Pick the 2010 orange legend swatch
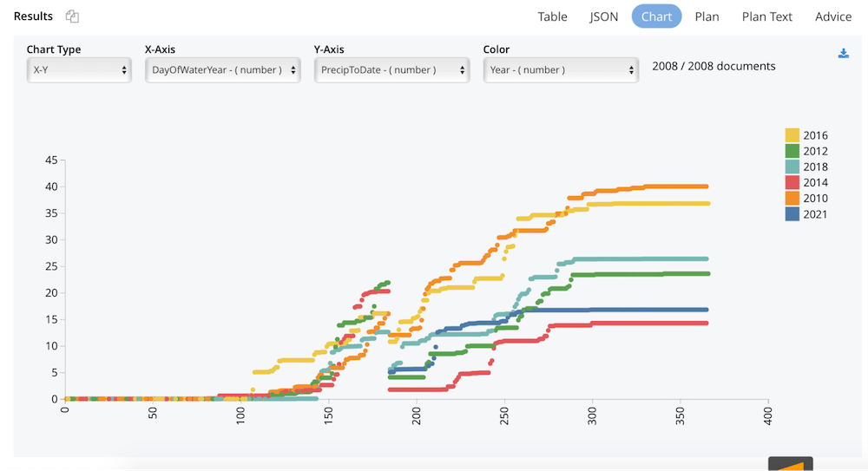Viewport: 868px width, 471px height. click(792, 198)
